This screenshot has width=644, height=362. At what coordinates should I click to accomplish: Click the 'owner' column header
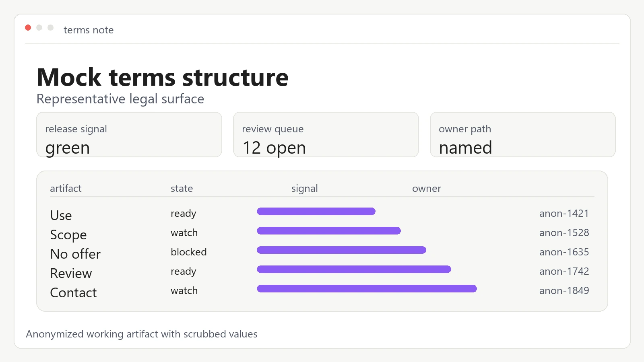click(427, 188)
